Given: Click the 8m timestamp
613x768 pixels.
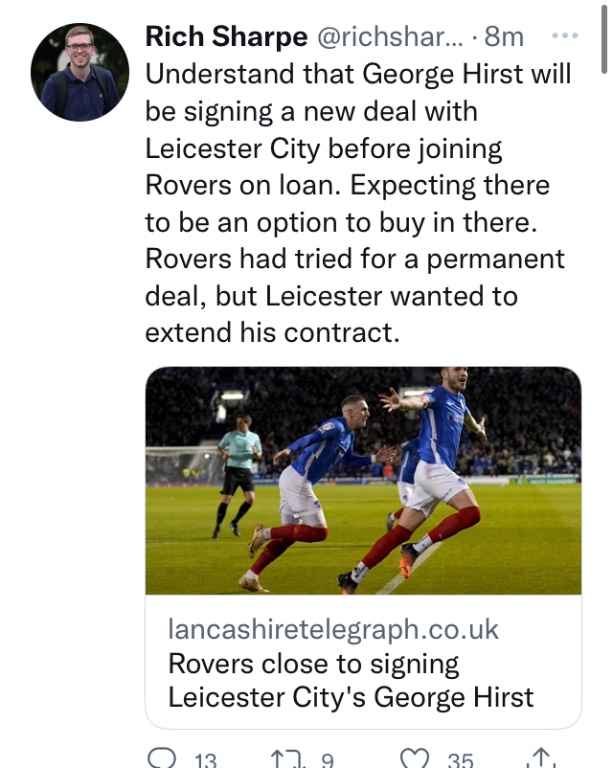Looking at the screenshot, I should (x=503, y=37).
